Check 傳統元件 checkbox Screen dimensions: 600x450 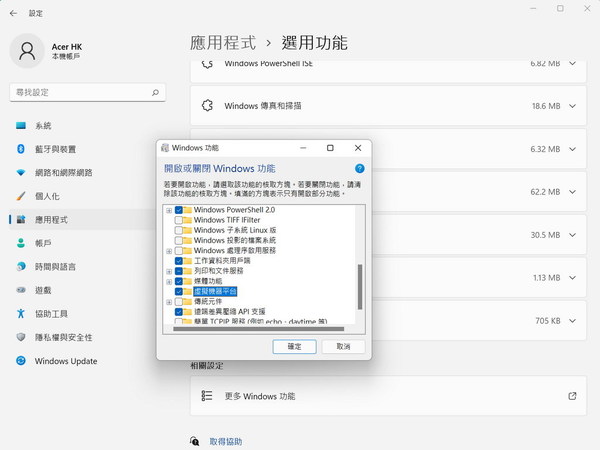click(x=179, y=302)
